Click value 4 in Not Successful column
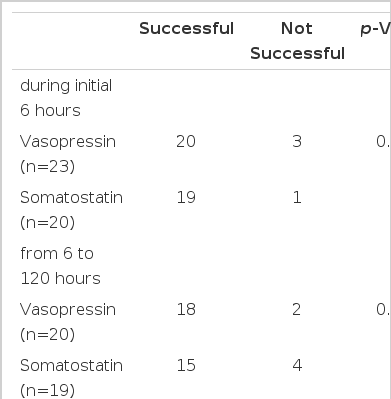Image resolution: width=391 pixels, height=399 pixels. tap(297, 365)
